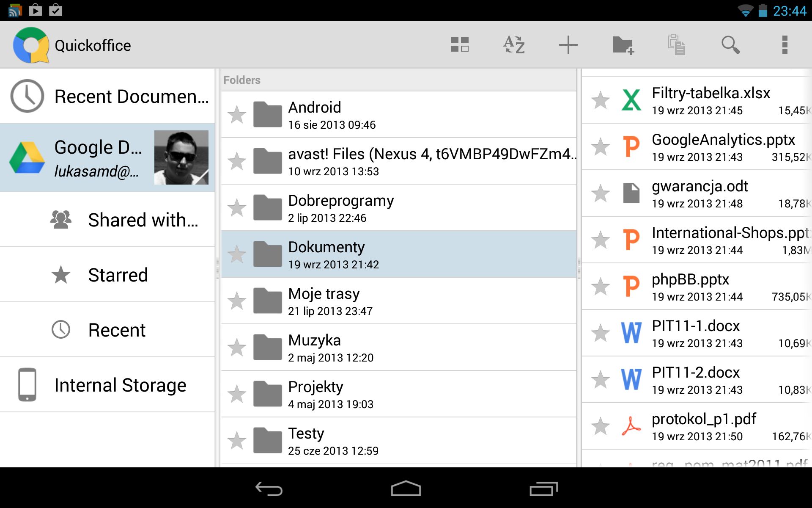Open the Testy folder
The width and height of the screenshot is (812, 508).
[399, 441]
